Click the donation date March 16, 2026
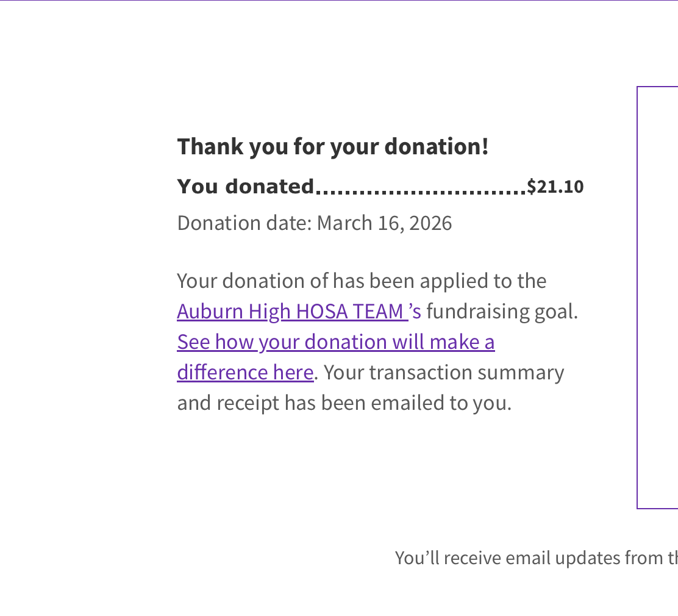678x616 pixels. pos(384,223)
